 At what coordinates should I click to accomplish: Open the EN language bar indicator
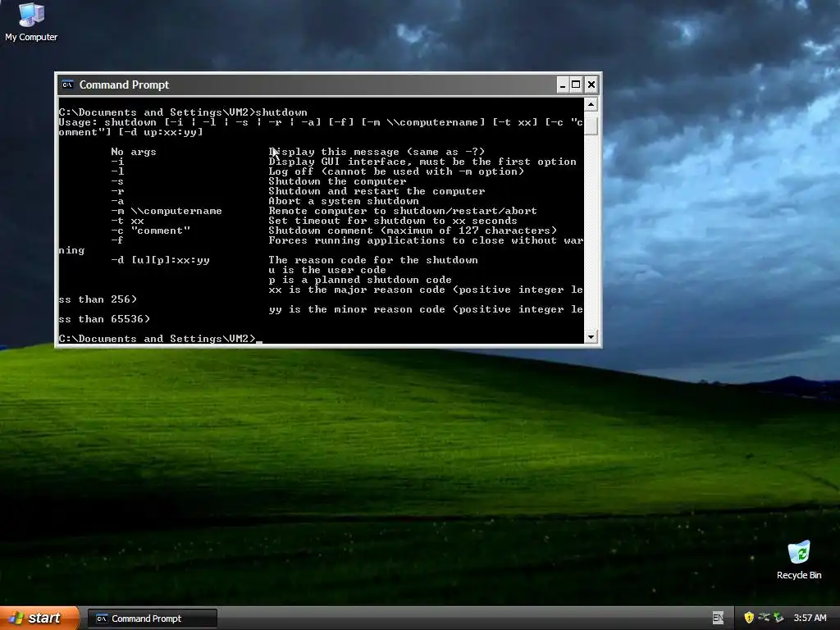point(718,619)
